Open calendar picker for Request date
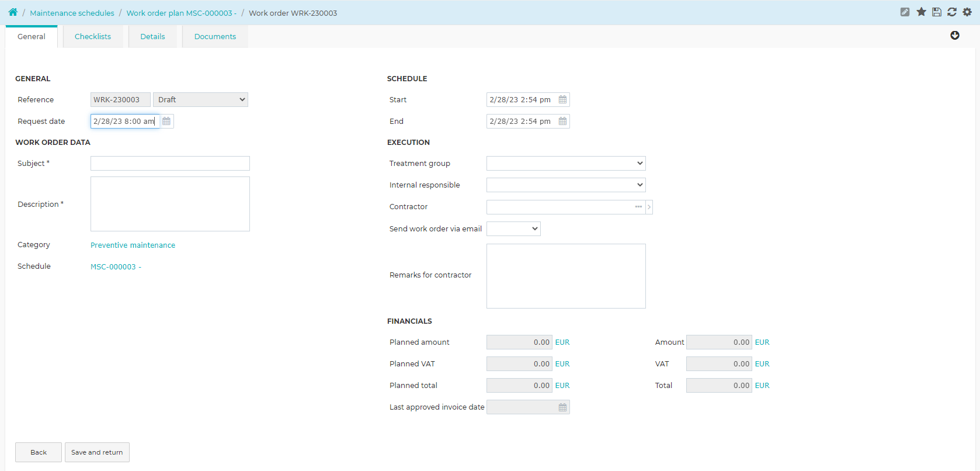The height and width of the screenshot is (471, 980). click(166, 121)
